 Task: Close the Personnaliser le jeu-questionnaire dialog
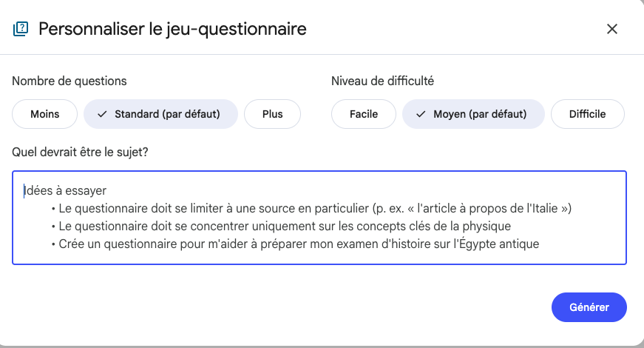611,30
